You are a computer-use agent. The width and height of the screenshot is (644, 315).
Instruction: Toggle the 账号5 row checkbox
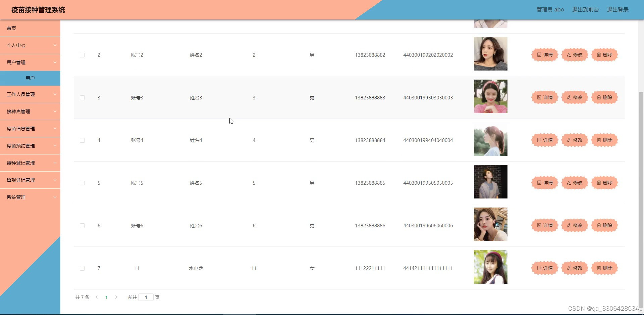(82, 183)
